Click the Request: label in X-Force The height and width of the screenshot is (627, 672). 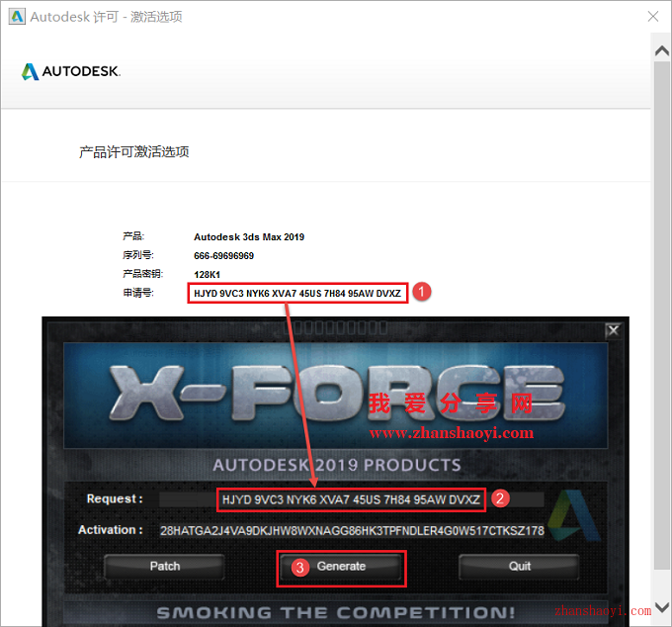(x=115, y=498)
